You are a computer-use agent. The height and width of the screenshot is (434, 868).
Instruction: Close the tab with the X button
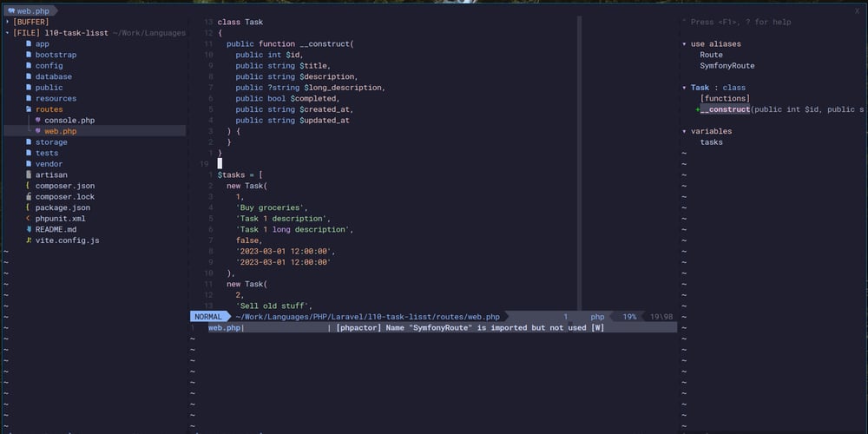(x=857, y=10)
